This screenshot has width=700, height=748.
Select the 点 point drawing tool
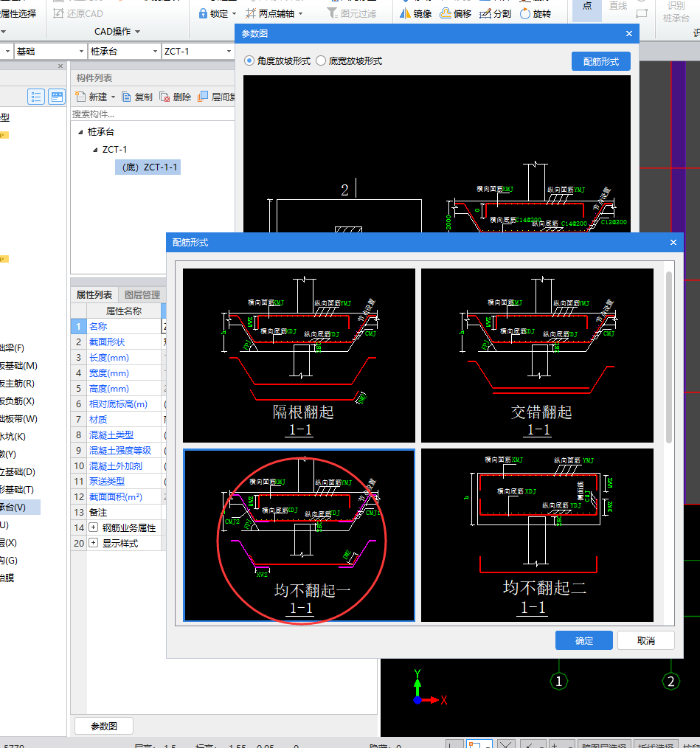coord(587,10)
